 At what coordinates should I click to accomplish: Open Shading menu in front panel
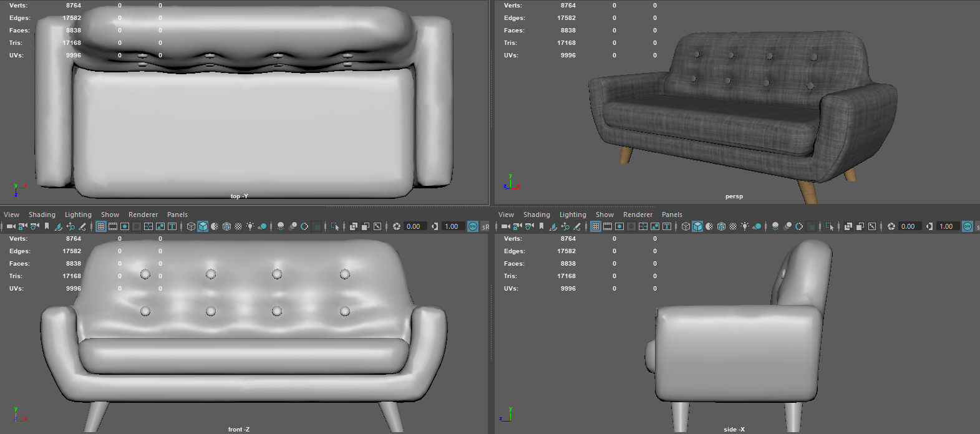(x=42, y=215)
